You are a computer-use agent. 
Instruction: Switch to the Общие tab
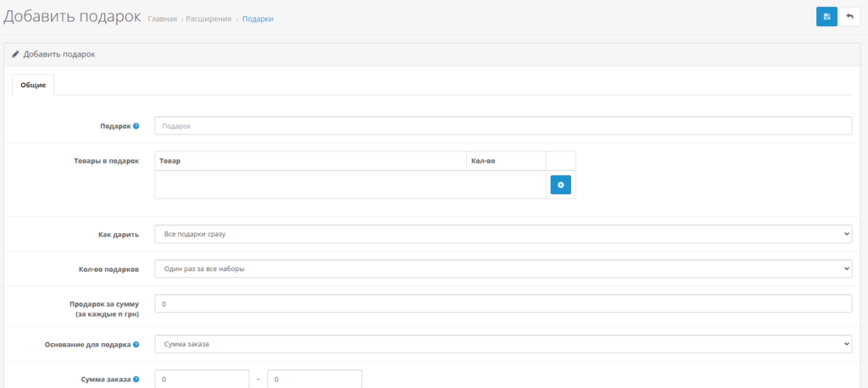tap(33, 85)
